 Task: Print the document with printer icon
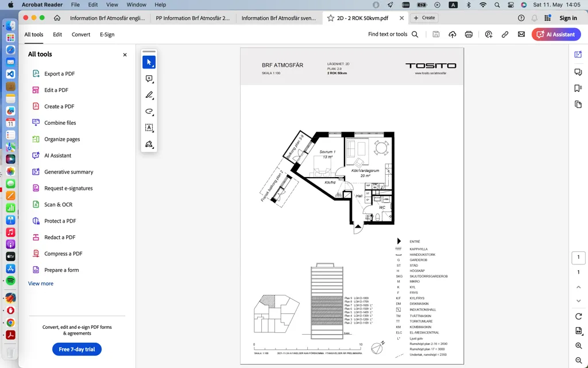[x=469, y=34]
